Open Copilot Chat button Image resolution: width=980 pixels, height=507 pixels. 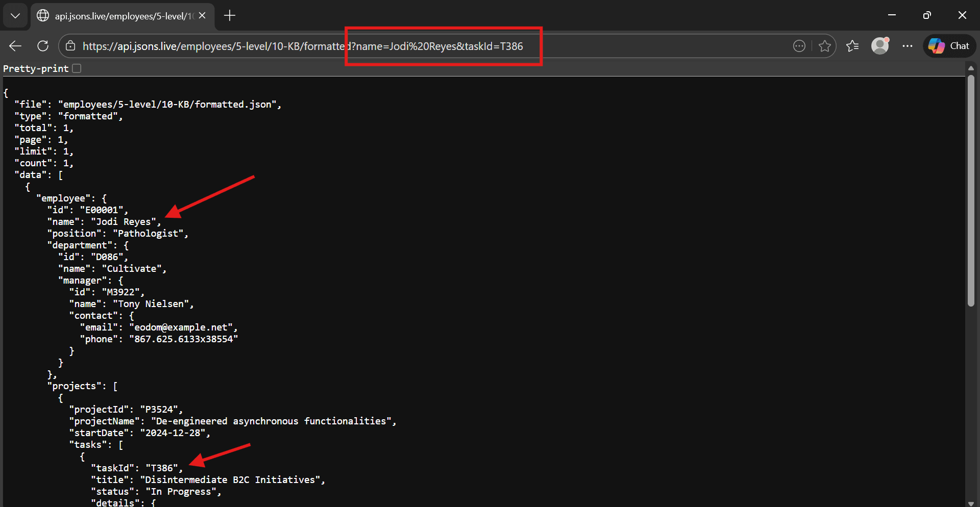pyautogui.click(x=949, y=46)
